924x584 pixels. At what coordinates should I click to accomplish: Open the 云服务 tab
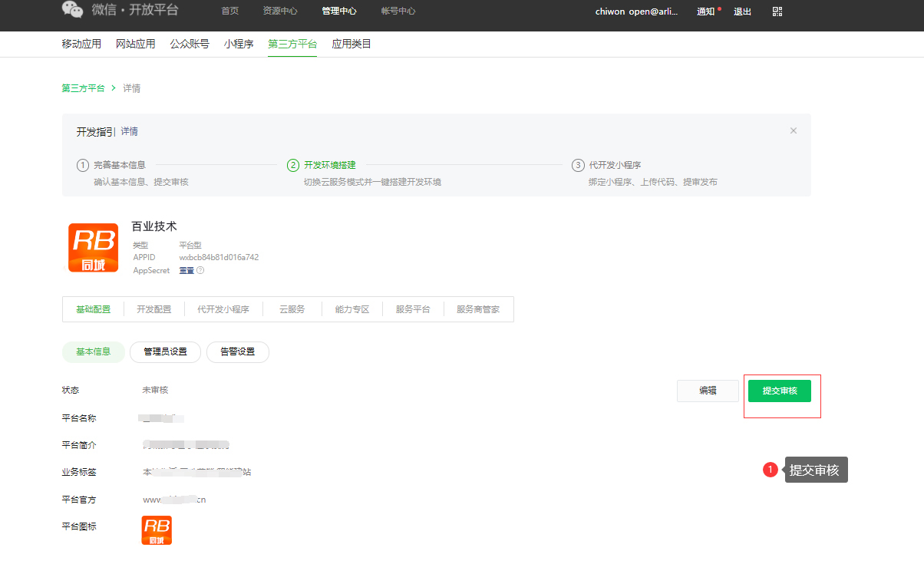pyautogui.click(x=292, y=309)
